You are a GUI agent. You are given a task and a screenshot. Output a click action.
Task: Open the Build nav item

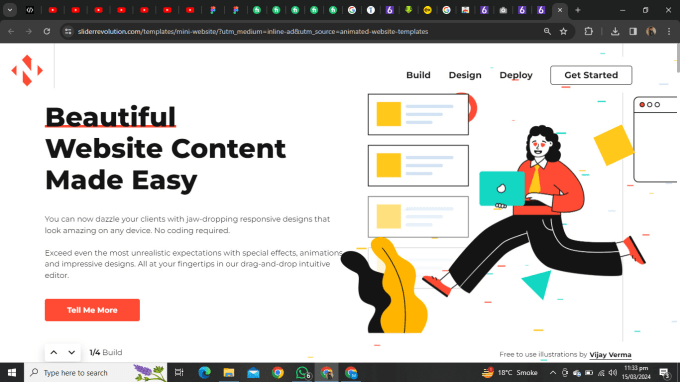point(418,75)
